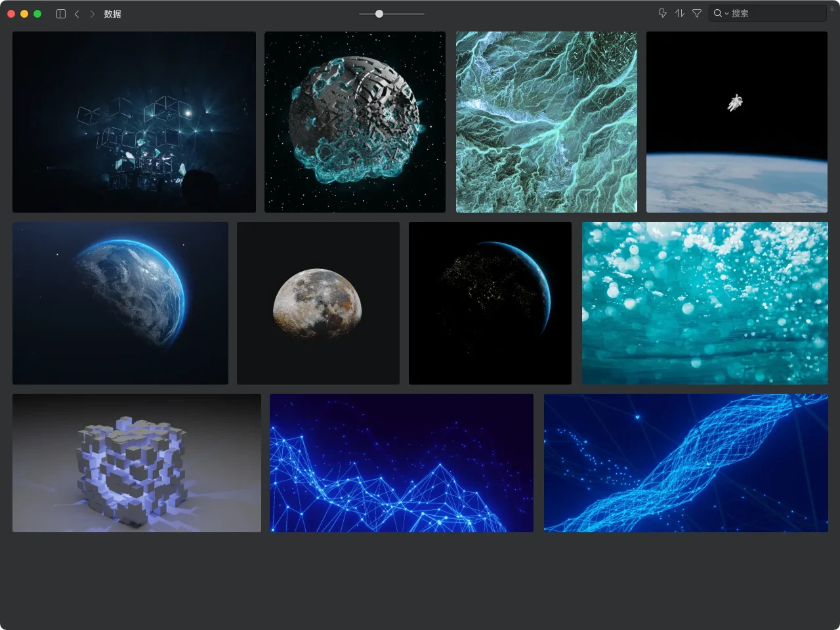Minimize the window with yellow button
This screenshot has height=630, width=840.
(24, 14)
